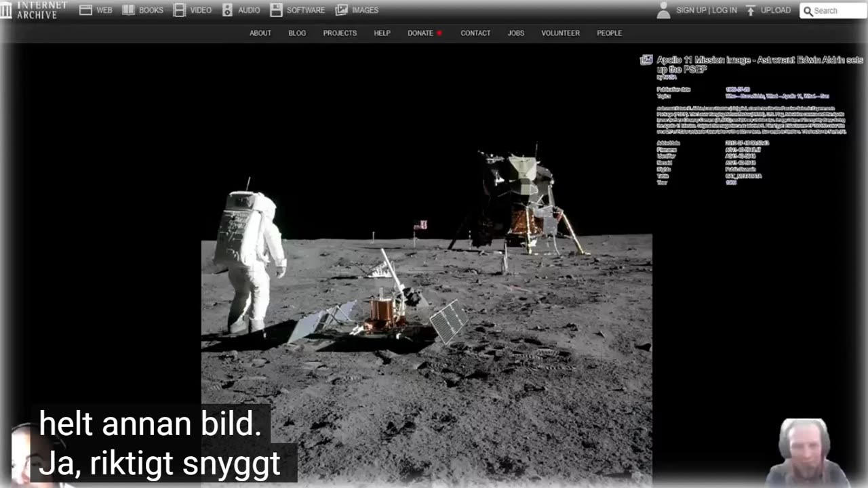Click the Images picture icon
Screen dimensions: 868x488
(x=342, y=10)
